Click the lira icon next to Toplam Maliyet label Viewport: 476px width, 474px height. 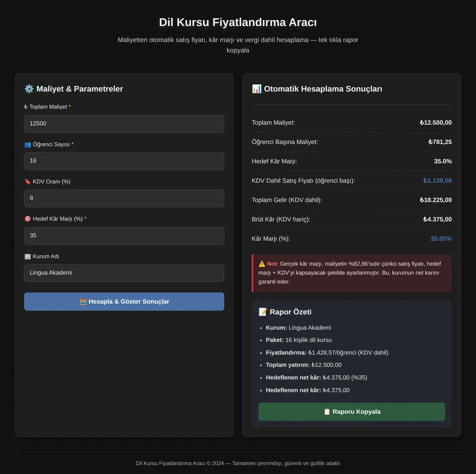tap(26, 107)
